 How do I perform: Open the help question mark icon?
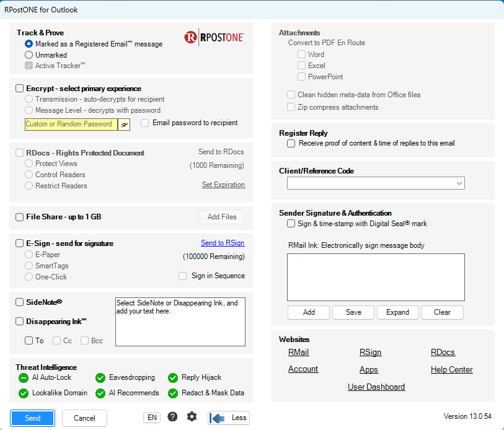tap(172, 417)
